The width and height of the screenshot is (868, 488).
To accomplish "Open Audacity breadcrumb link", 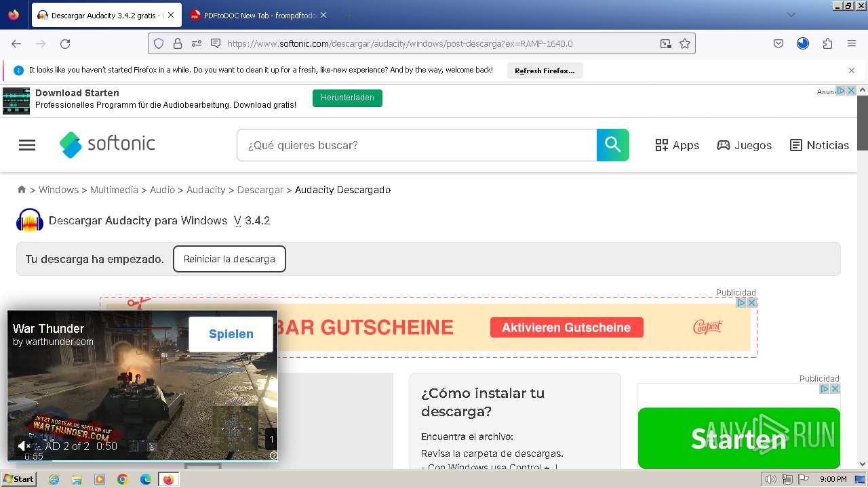I will click(205, 190).
